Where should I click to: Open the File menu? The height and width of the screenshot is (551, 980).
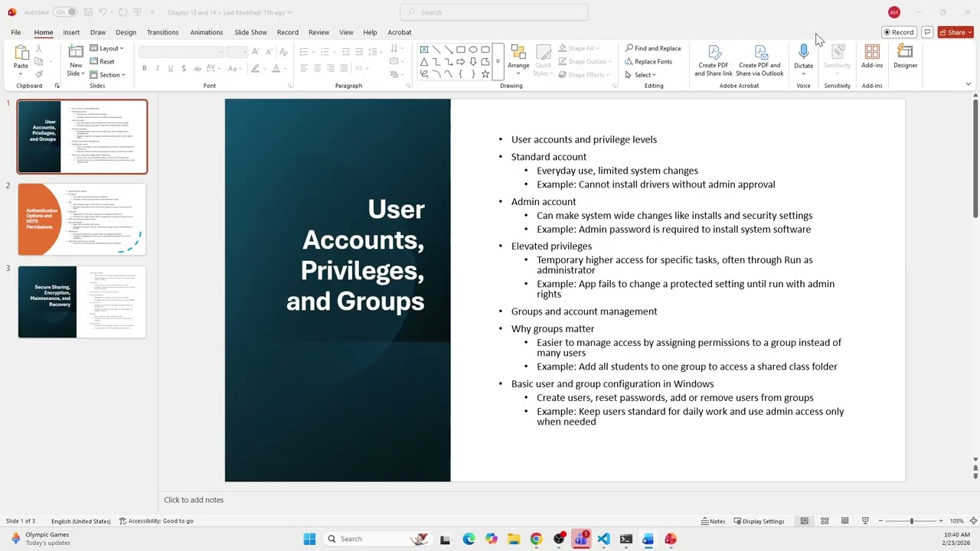(x=15, y=32)
